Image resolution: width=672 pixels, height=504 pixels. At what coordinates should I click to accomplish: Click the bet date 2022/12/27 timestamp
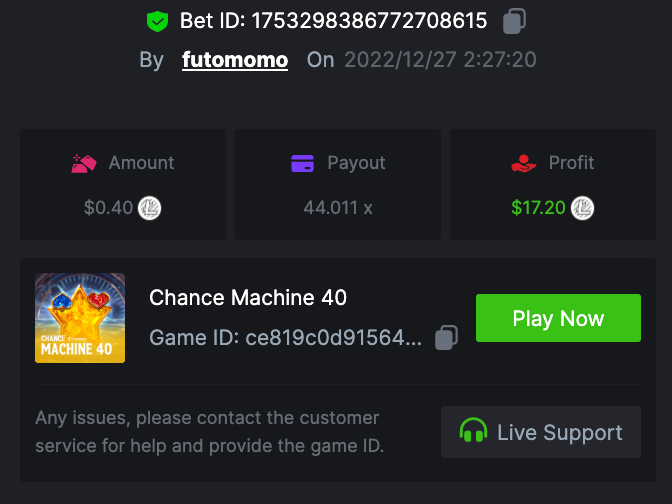(440, 60)
